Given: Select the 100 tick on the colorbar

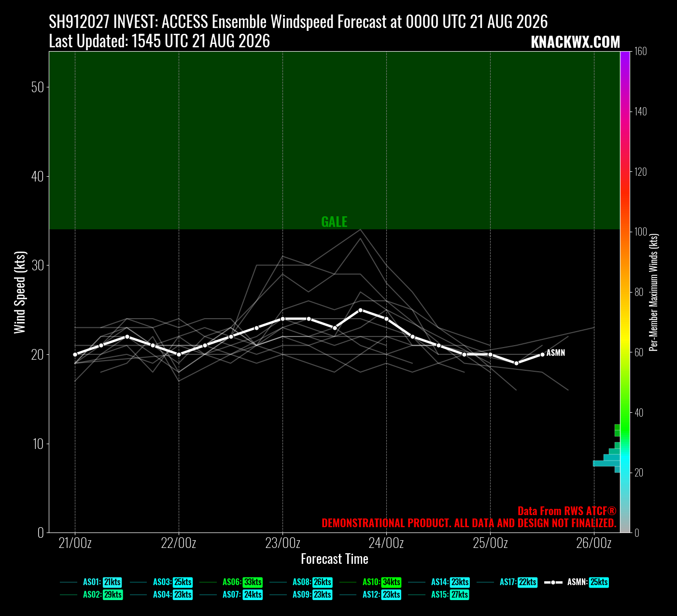Looking at the screenshot, I should [640, 232].
